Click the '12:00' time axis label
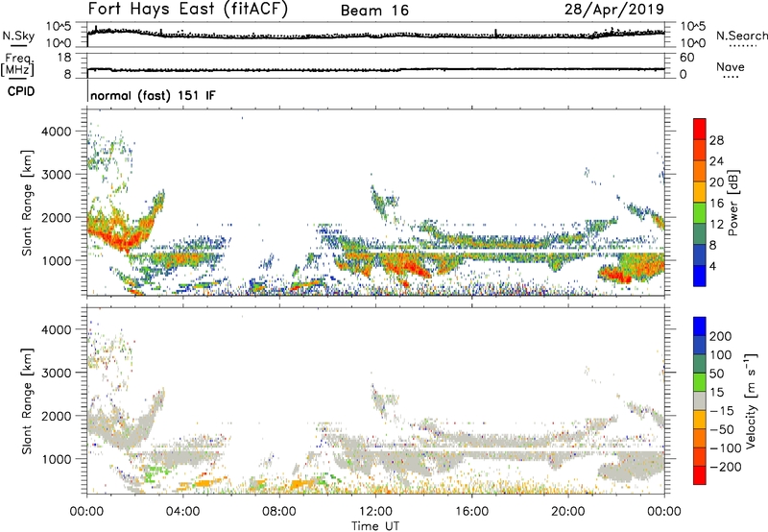Screen dimensions: 768x532 pos(375,512)
